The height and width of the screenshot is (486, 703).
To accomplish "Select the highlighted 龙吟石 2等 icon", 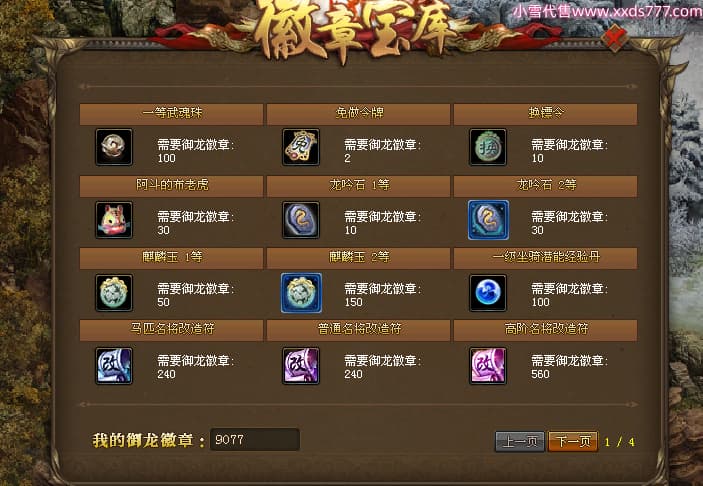I will 488,220.
